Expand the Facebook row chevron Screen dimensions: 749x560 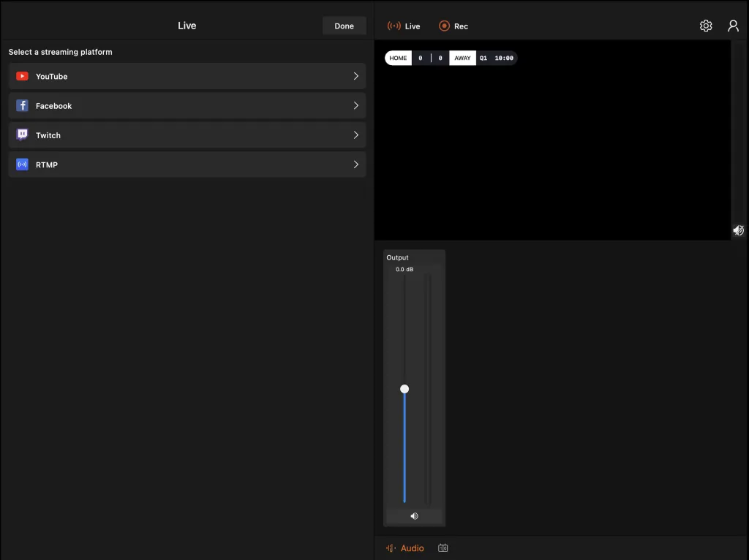click(x=356, y=106)
